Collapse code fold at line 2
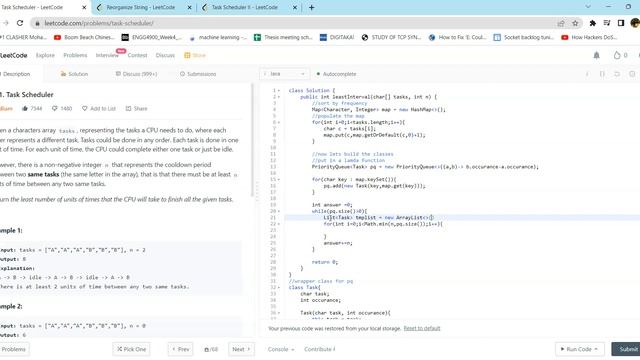The image size is (640, 360). click(279, 97)
